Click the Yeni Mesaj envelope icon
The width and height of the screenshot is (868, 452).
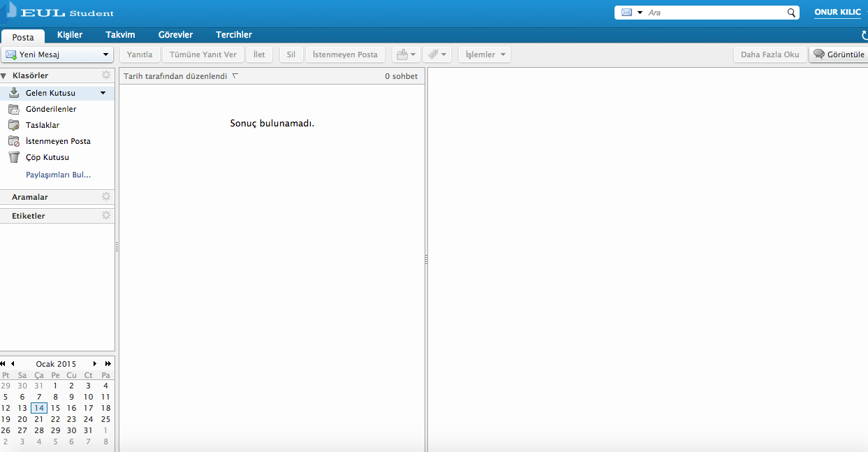[11, 54]
